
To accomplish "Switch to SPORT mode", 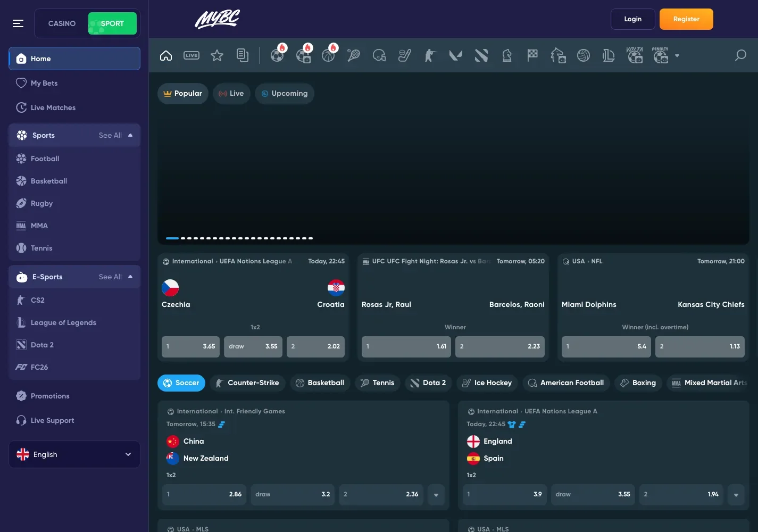I will 112,23.
